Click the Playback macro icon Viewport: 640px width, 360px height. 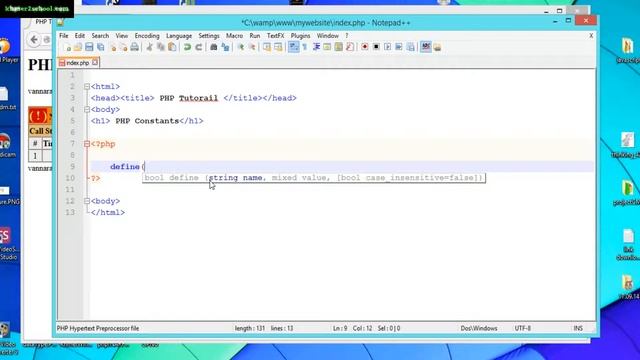387,47
